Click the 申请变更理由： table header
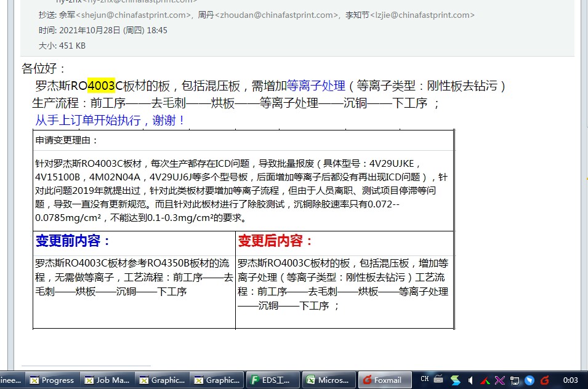The image size is (588, 389). coord(66,140)
